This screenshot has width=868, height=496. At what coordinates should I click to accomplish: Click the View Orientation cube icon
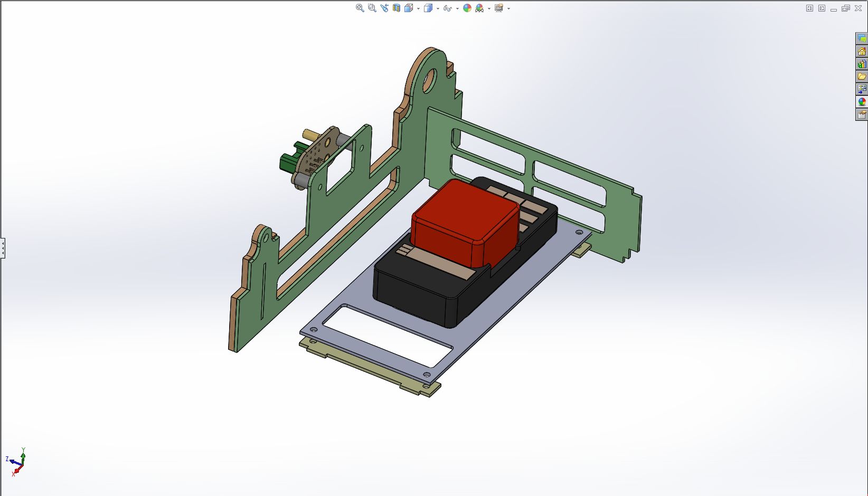[408, 8]
